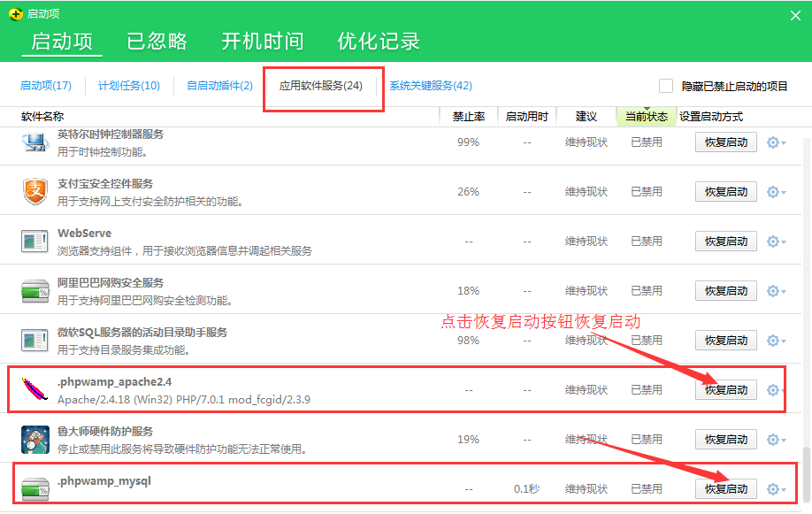Click the 阿里巴巴网购安全服务 icon
Screen dimensions: 812x514
(35, 291)
